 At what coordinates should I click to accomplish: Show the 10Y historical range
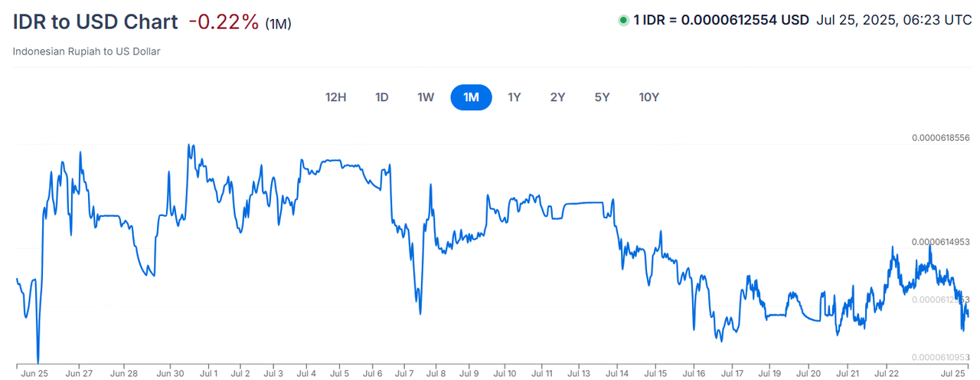[648, 97]
